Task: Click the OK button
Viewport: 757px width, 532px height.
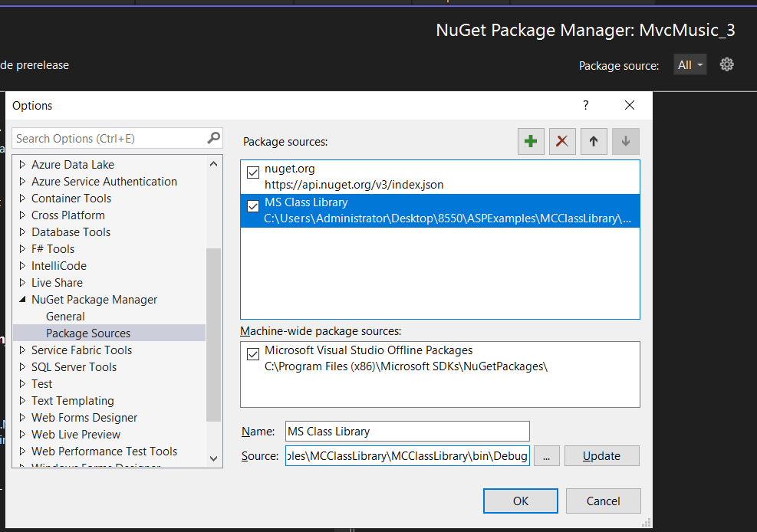Action: point(520,501)
